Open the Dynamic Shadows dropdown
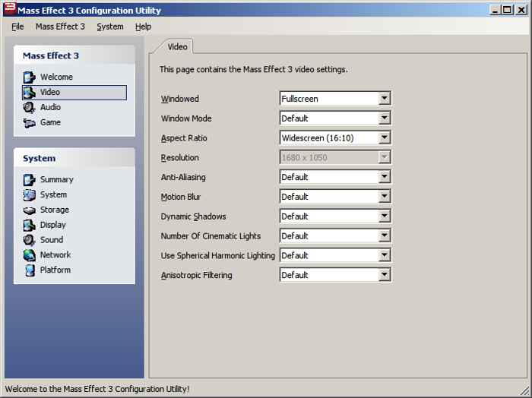The image size is (532, 398). (335, 216)
